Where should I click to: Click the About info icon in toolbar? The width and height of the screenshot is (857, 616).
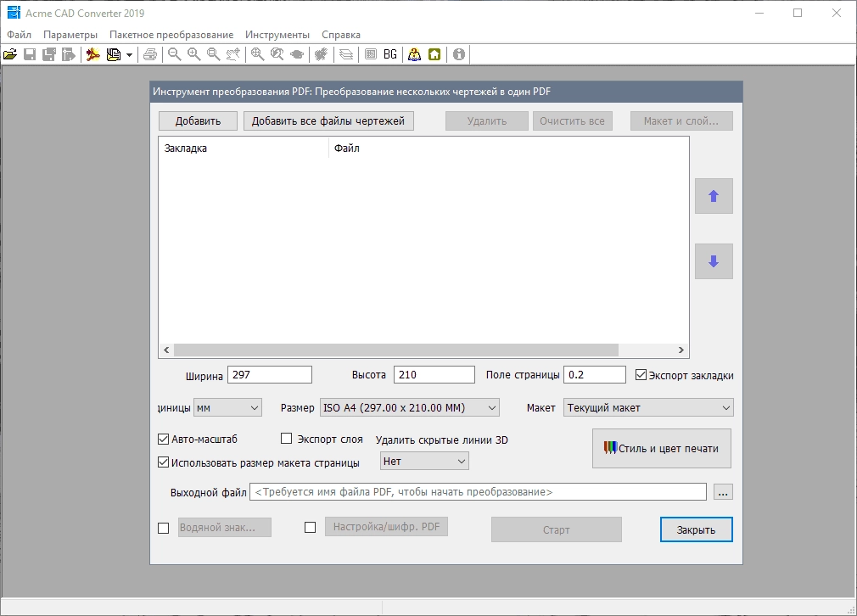(459, 54)
